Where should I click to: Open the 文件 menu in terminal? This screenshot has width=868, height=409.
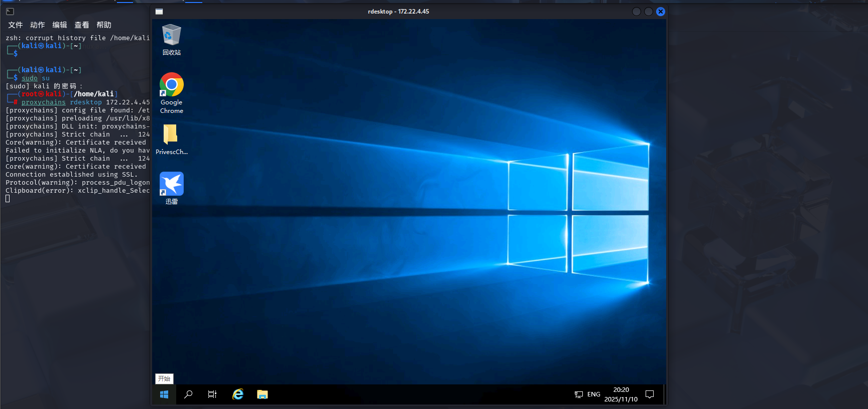(16, 25)
